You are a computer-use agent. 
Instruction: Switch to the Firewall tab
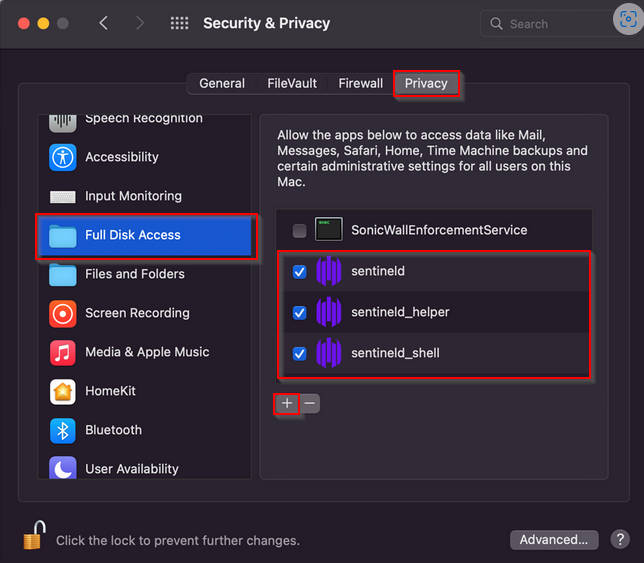[361, 83]
